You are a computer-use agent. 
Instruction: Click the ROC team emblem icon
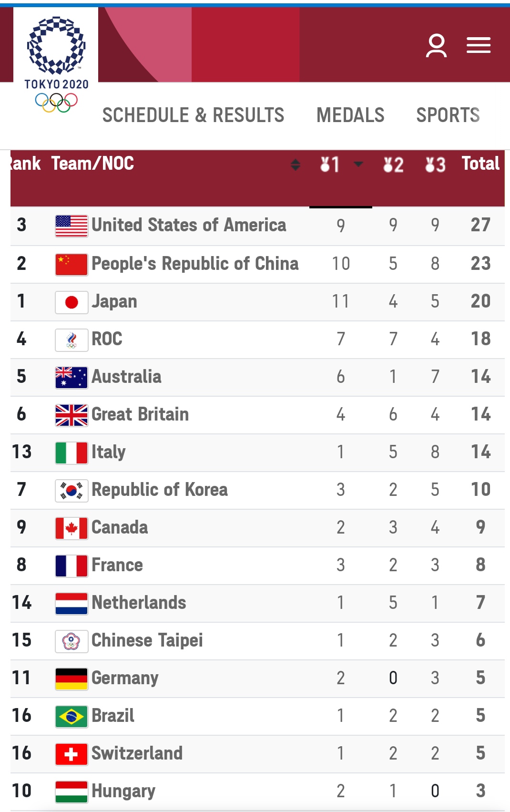(x=71, y=340)
